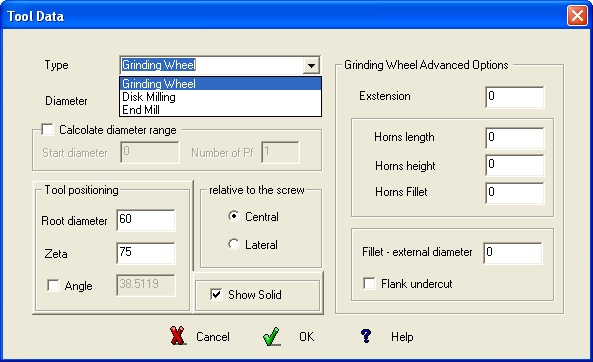The width and height of the screenshot is (593, 362).
Task: Enable Calculate diameter range checkbox
Action: [x=48, y=129]
